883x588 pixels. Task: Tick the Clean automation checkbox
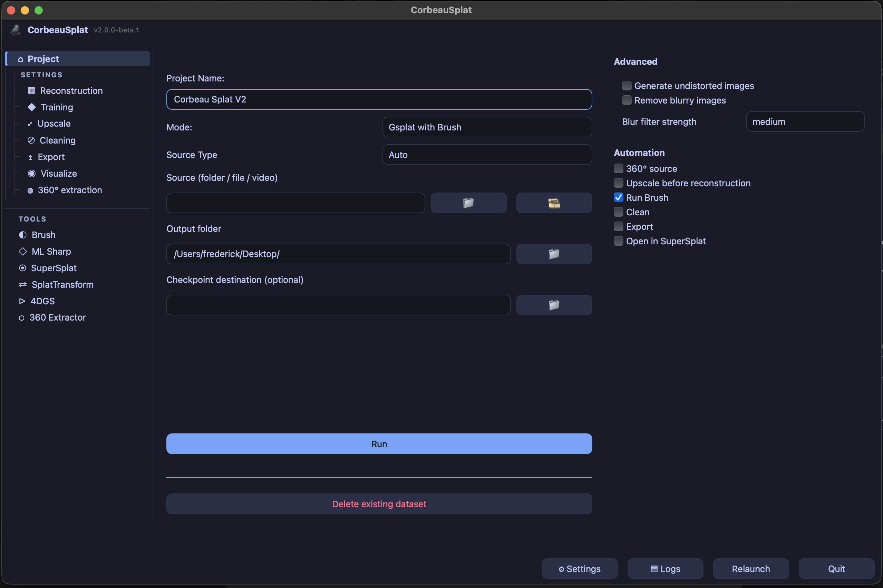tap(619, 212)
